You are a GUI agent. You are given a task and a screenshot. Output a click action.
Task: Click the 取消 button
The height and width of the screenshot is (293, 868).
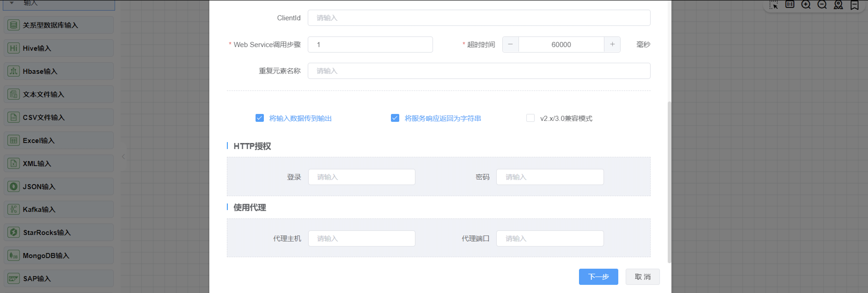(x=642, y=276)
